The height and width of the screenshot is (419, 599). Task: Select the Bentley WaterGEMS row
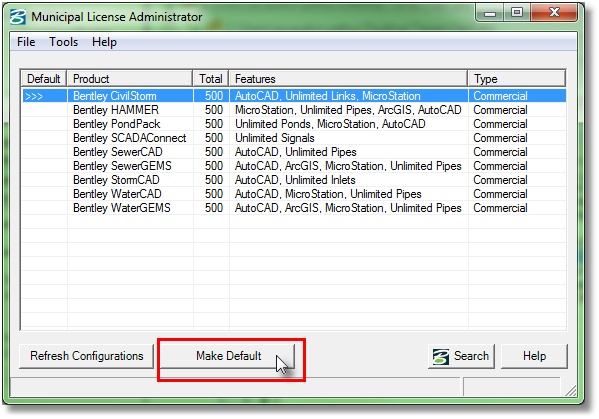[294, 208]
